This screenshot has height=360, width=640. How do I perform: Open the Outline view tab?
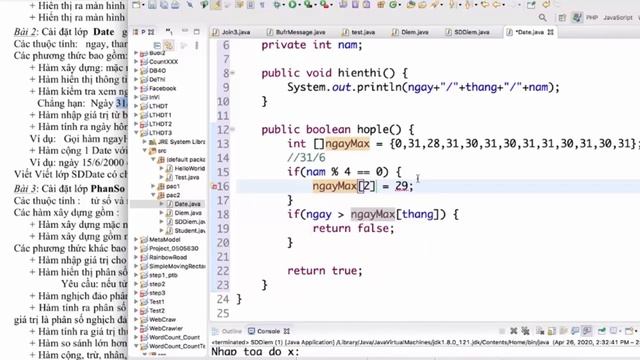tap(227, 331)
